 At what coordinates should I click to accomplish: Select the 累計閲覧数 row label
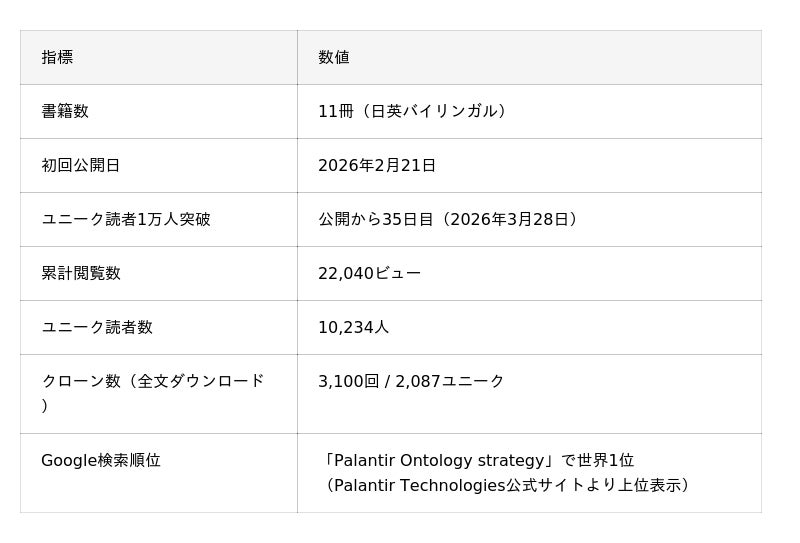point(81,273)
